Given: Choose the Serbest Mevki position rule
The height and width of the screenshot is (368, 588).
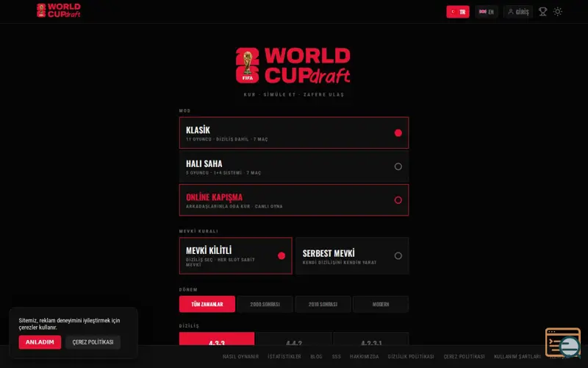Looking at the screenshot, I should click(x=352, y=255).
